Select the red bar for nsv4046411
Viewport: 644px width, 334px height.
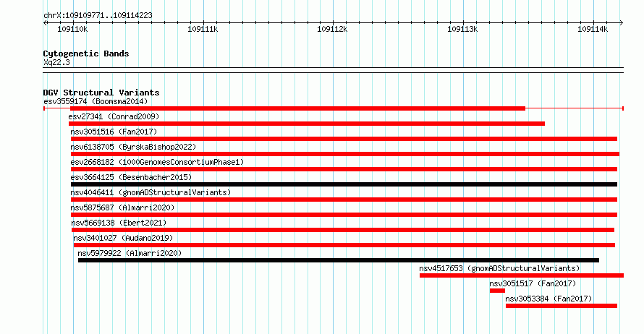pos(344,200)
